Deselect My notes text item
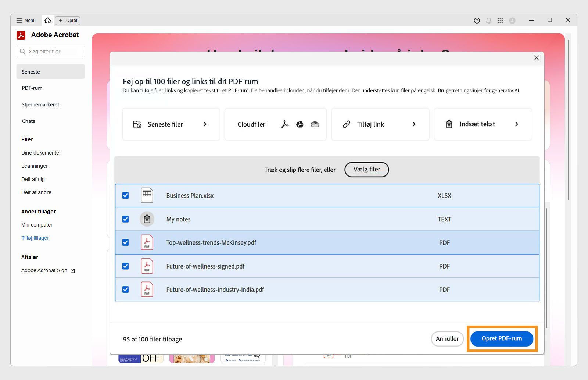The image size is (588, 380). point(125,219)
